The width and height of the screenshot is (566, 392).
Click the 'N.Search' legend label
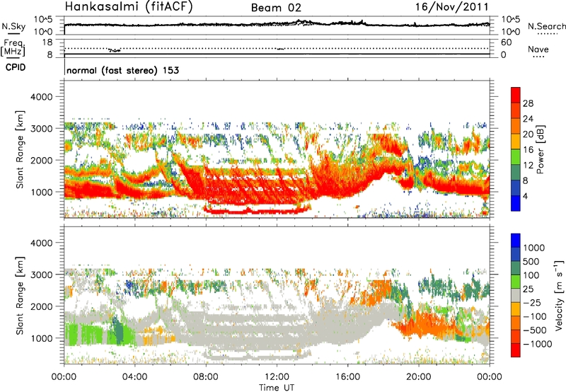(546, 26)
